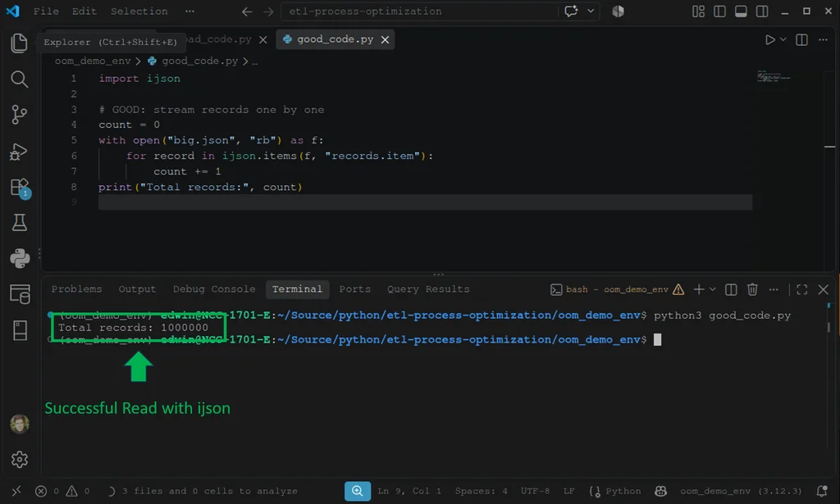Toggle the bottom Panel visibility
This screenshot has height=504, width=840.
point(741,11)
